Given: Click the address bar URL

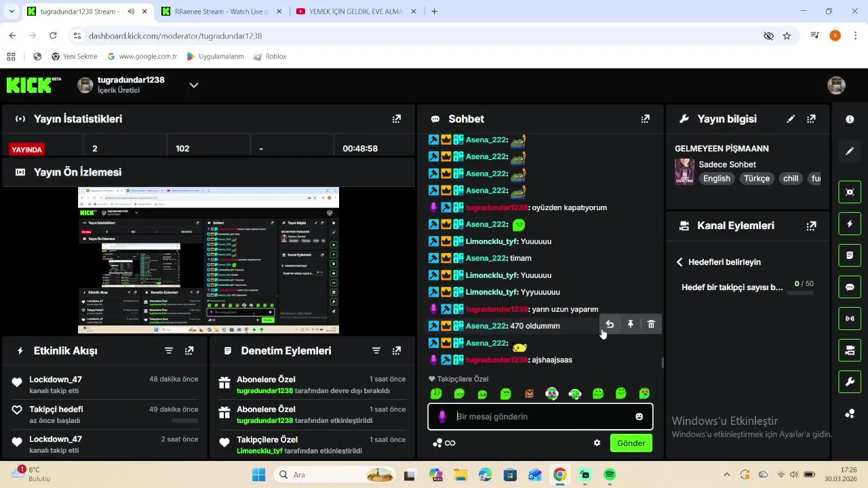Looking at the screenshot, I should click(x=175, y=35).
